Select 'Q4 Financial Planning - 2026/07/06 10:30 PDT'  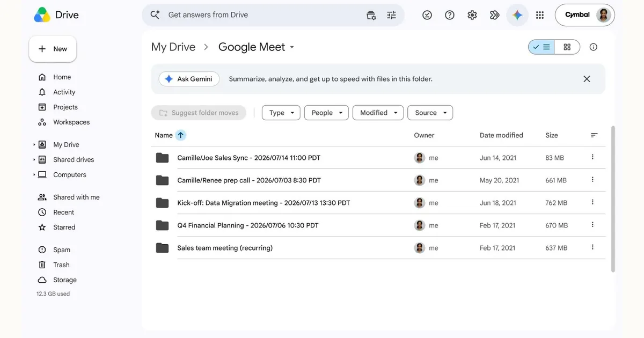pyautogui.click(x=248, y=225)
